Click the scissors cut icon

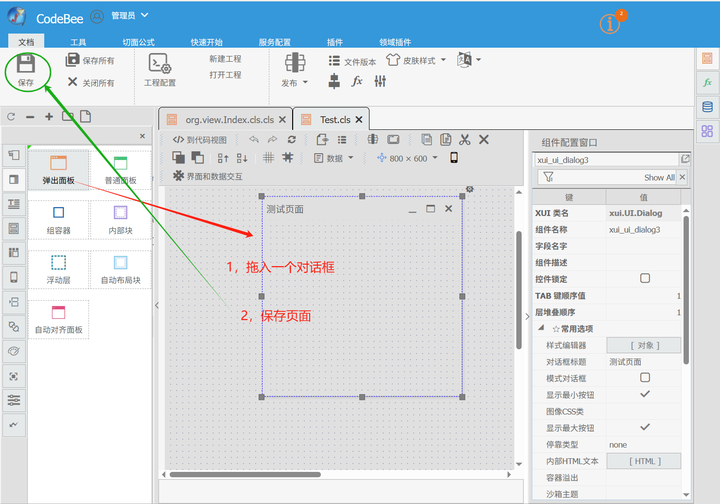(x=465, y=140)
